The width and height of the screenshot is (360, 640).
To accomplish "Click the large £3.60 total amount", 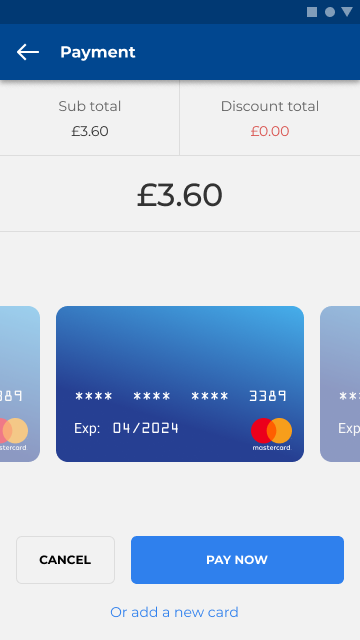I will coord(180,195).
